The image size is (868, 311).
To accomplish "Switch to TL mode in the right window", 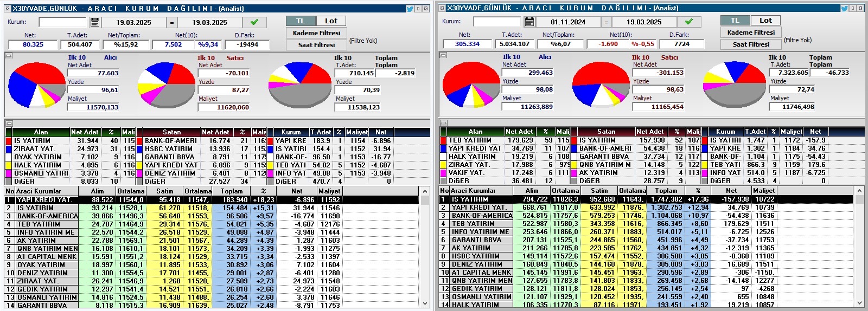I will point(735,20).
